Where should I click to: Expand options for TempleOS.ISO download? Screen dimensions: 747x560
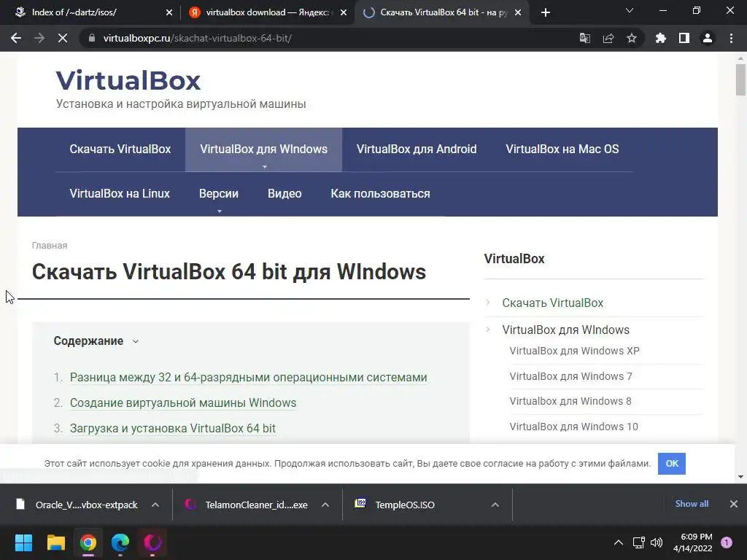click(495, 505)
